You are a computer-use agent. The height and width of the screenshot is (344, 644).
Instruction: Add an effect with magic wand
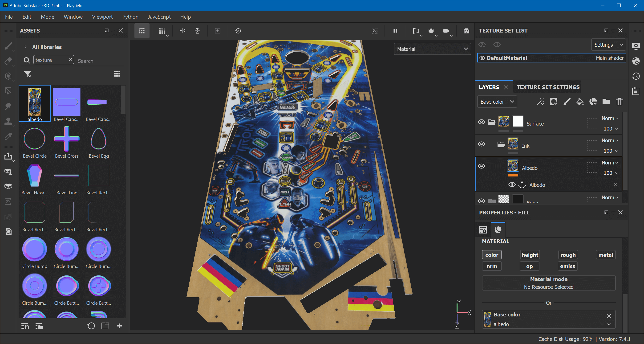tap(540, 102)
